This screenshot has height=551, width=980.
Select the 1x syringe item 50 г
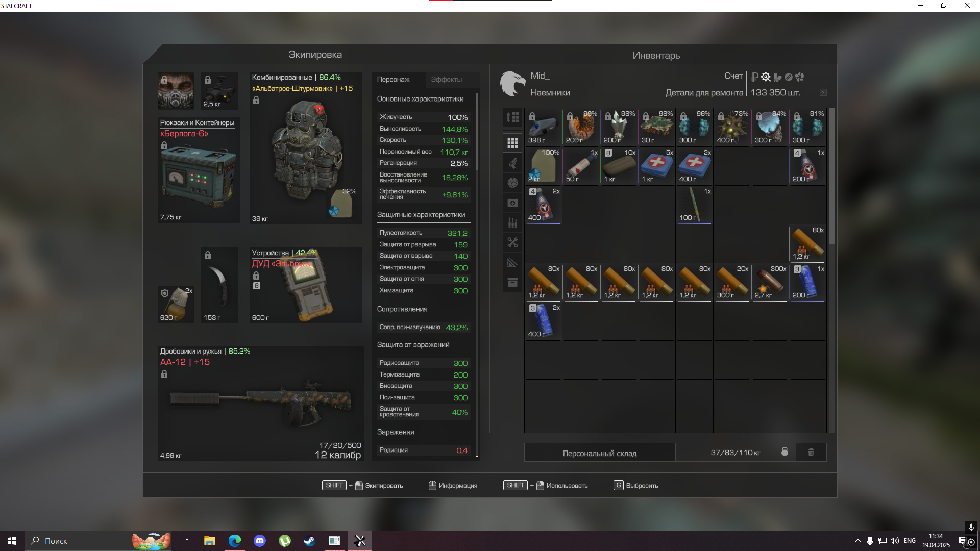point(581,166)
